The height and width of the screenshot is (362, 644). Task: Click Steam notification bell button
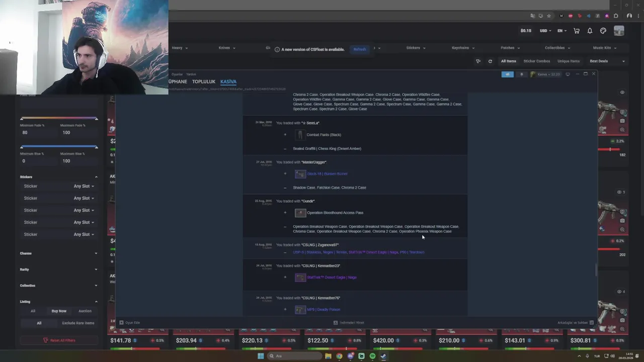click(521, 74)
